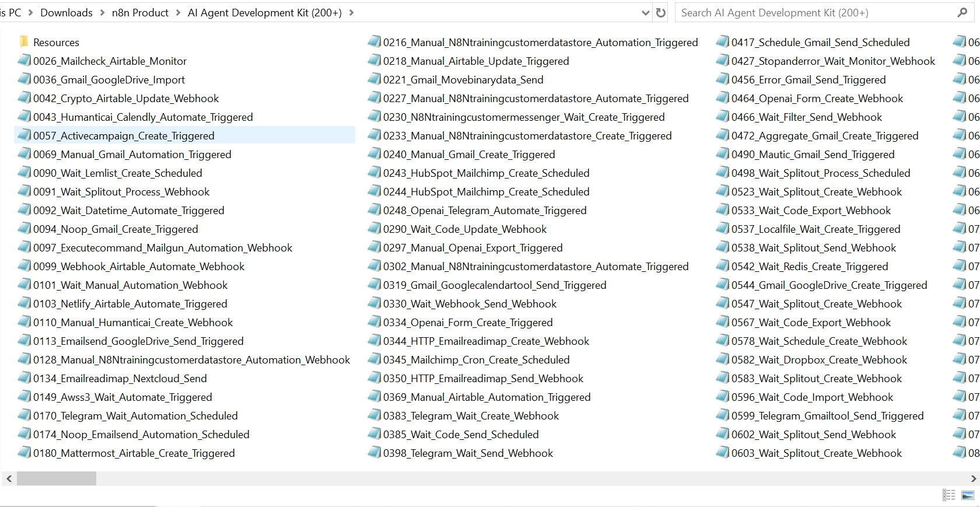Click the Resources folder icon

(x=24, y=42)
